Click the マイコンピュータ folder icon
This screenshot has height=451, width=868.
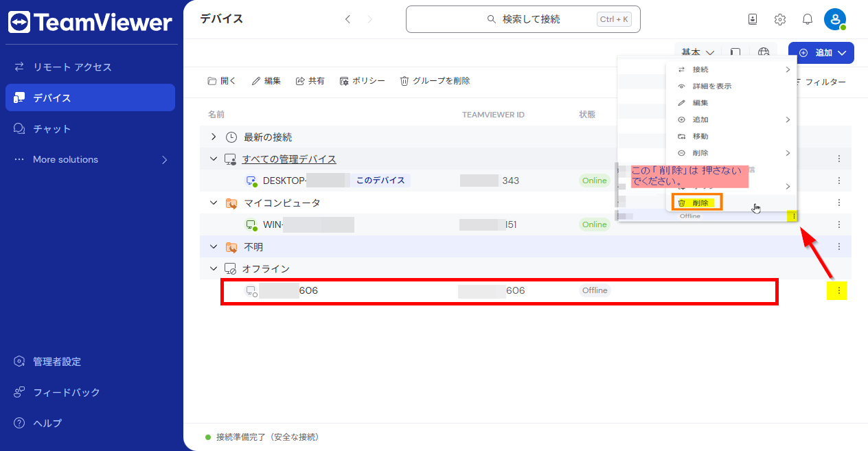[231, 203]
